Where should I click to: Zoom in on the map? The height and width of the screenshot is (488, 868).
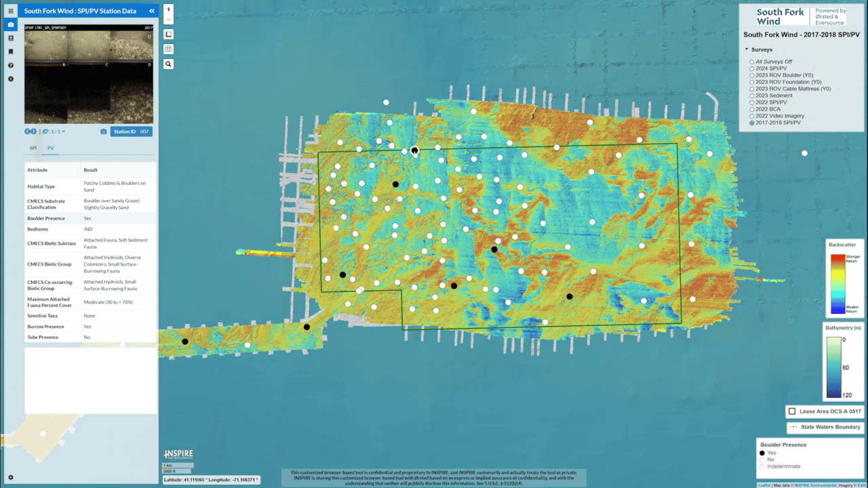point(169,9)
